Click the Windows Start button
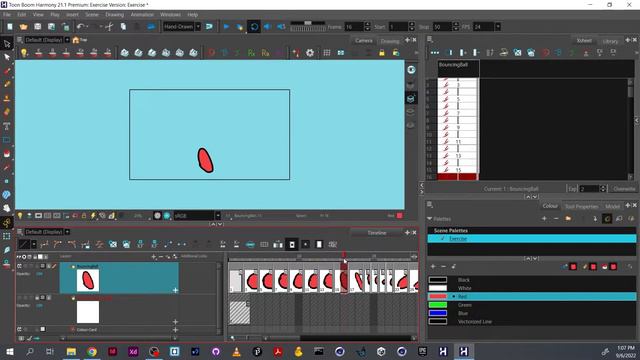This screenshot has height=360, width=640. tap(9, 351)
